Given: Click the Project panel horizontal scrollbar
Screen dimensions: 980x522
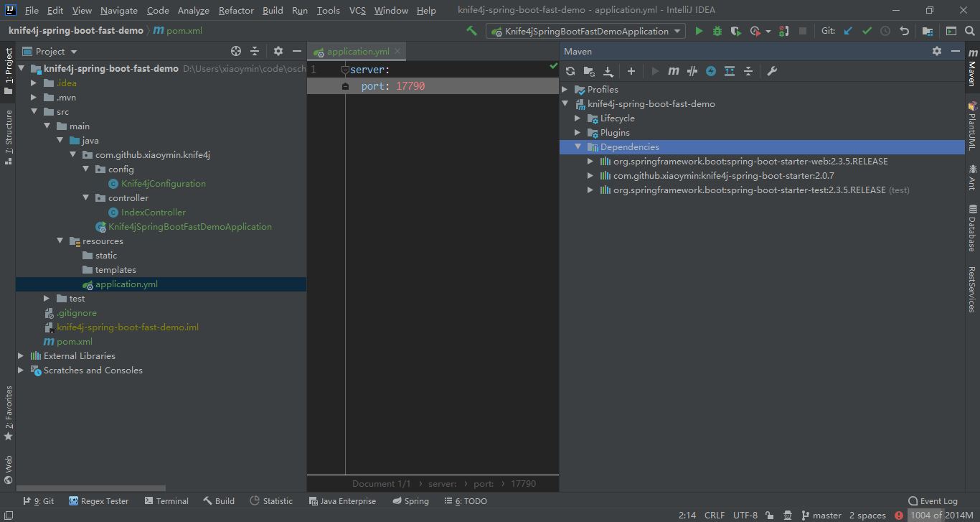Looking at the screenshot, I should (90, 488).
